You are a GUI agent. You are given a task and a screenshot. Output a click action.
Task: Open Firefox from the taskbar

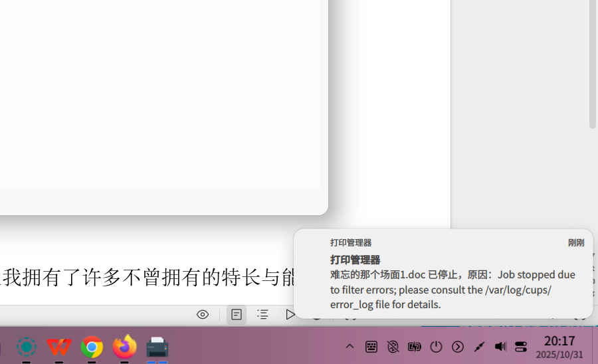125,347
